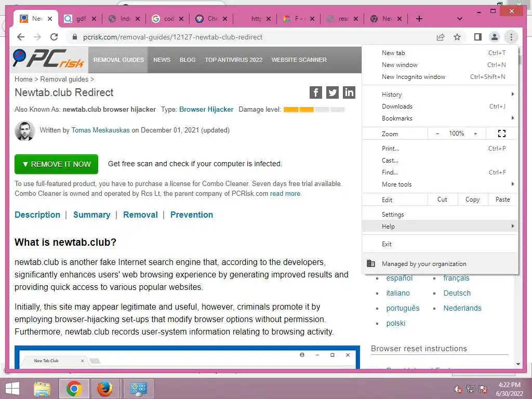
Task: Bookmark this page with the star icon
Action: coord(457,37)
